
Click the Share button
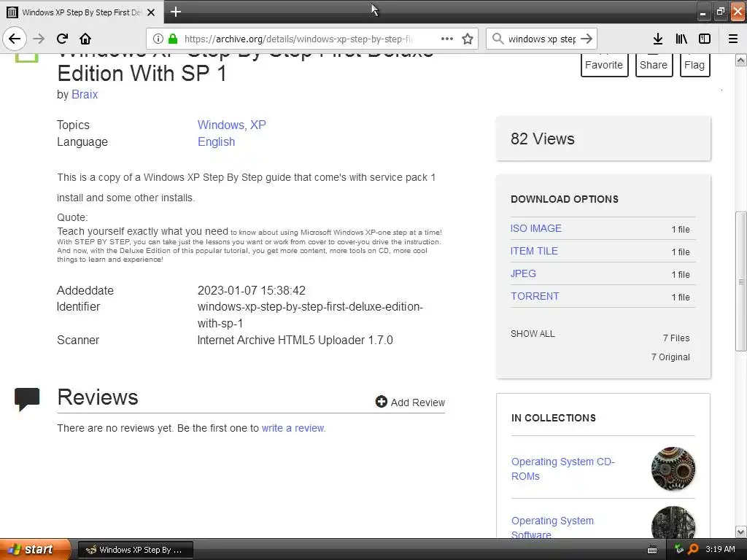coord(654,65)
